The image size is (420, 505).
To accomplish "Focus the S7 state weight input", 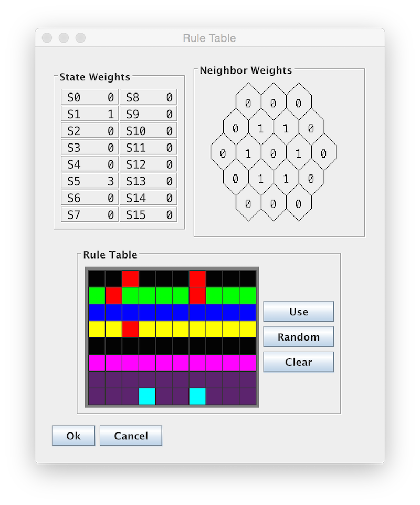I will [x=90, y=214].
